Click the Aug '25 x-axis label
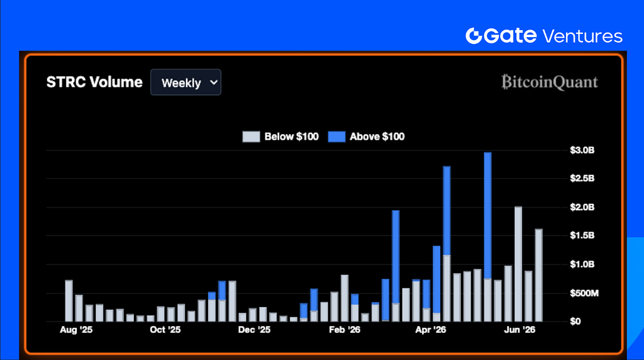 76,330
